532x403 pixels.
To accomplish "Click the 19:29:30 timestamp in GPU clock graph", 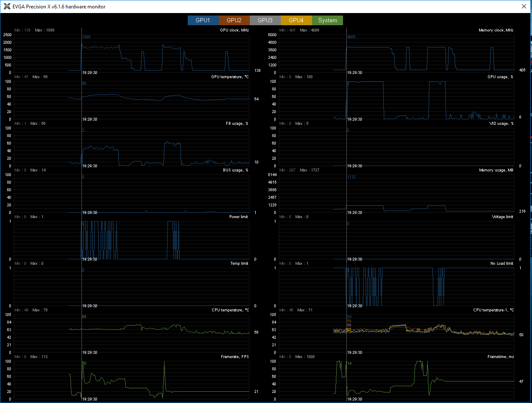I will click(90, 73).
